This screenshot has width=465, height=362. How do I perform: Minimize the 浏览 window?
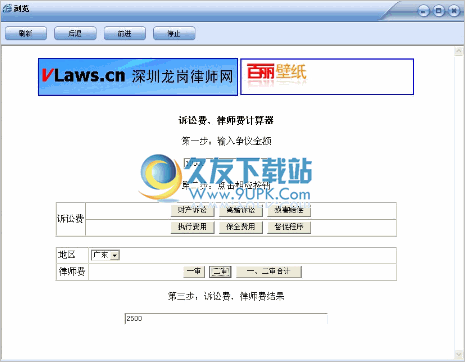tap(423, 11)
